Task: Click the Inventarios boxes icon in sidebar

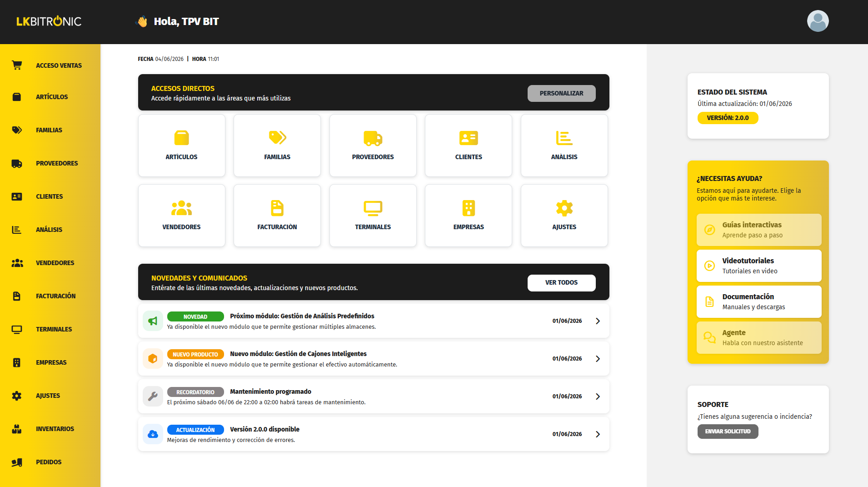Action: [17, 429]
